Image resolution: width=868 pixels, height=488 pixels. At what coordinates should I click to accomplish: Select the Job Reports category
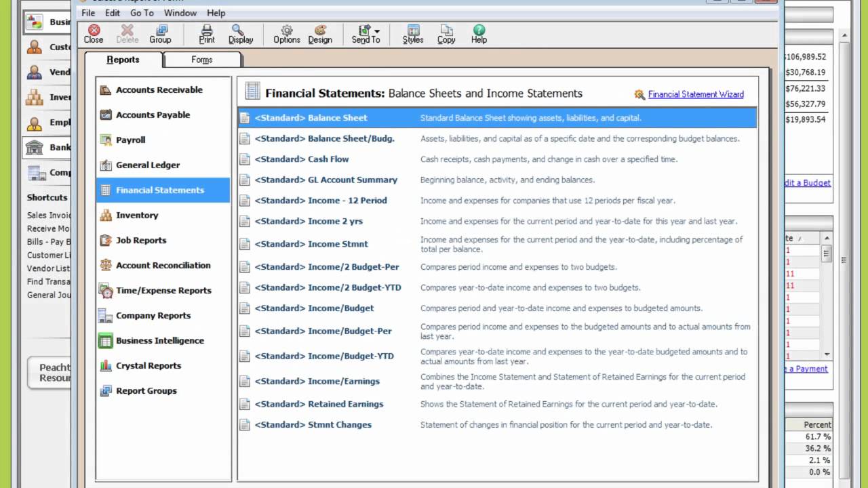tap(163, 240)
